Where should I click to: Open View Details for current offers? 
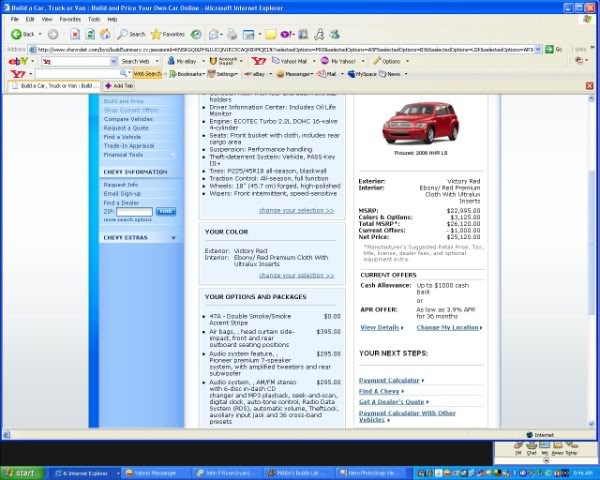point(380,327)
